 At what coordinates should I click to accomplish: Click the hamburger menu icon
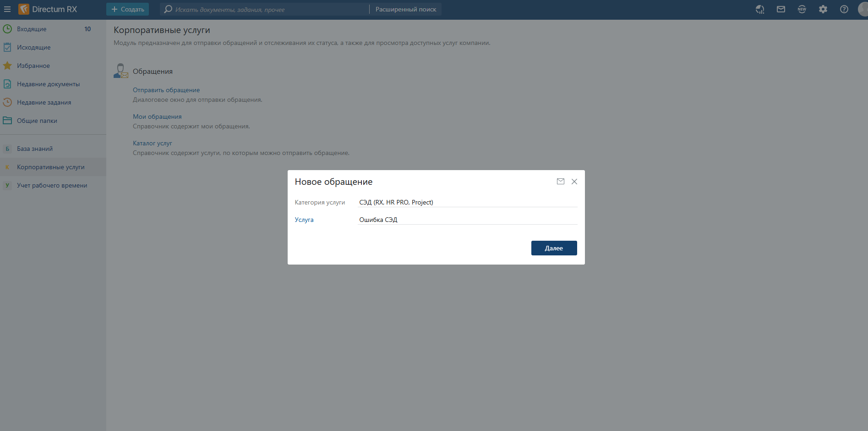coord(7,9)
